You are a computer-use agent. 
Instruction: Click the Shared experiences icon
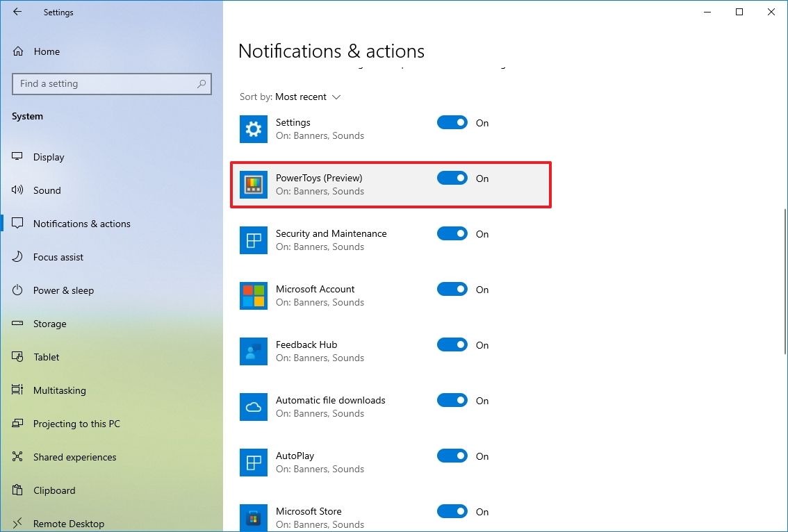pyautogui.click(x=17, y=457)
